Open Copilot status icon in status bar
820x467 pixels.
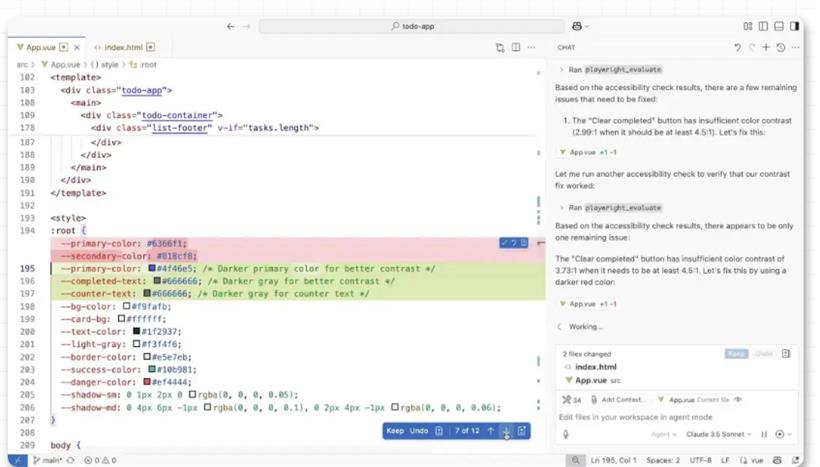(x=777, y=460)
